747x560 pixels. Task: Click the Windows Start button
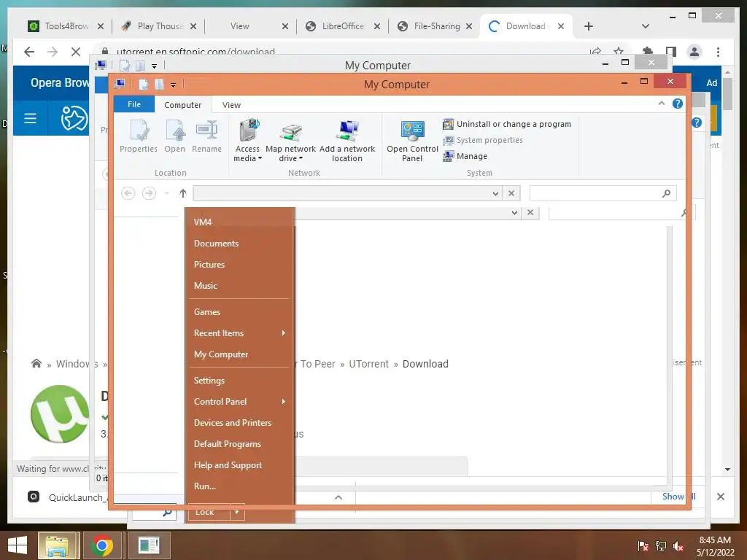pyautogui.click(x=18, y=545)
